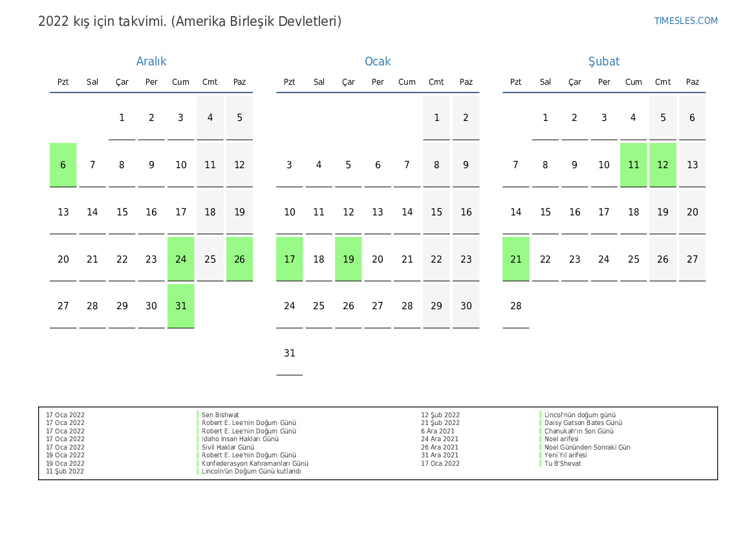Click December 31 green date cell
This screenshot has width=756, height=535.
click(180, 306)
